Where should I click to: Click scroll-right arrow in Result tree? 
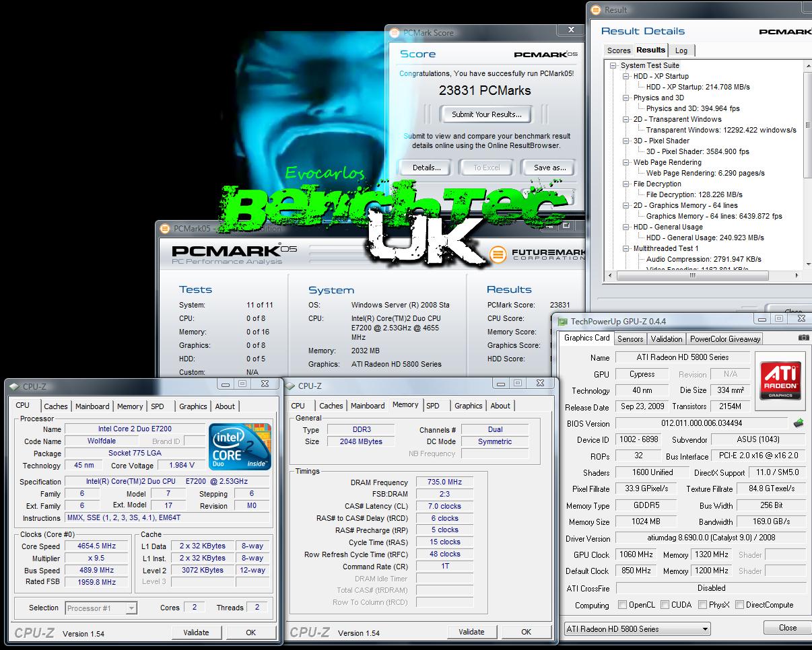pyautogui.click(x=799, y=276)
